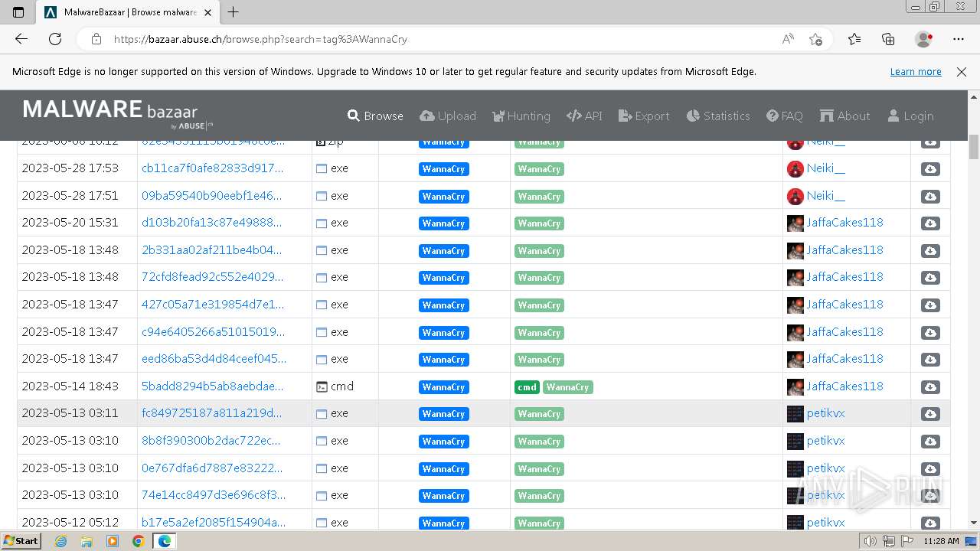Download sample d103b20fa13c87e49888 via cloud icon
Viewport: 980px width, 551px height.
point(930,223)
